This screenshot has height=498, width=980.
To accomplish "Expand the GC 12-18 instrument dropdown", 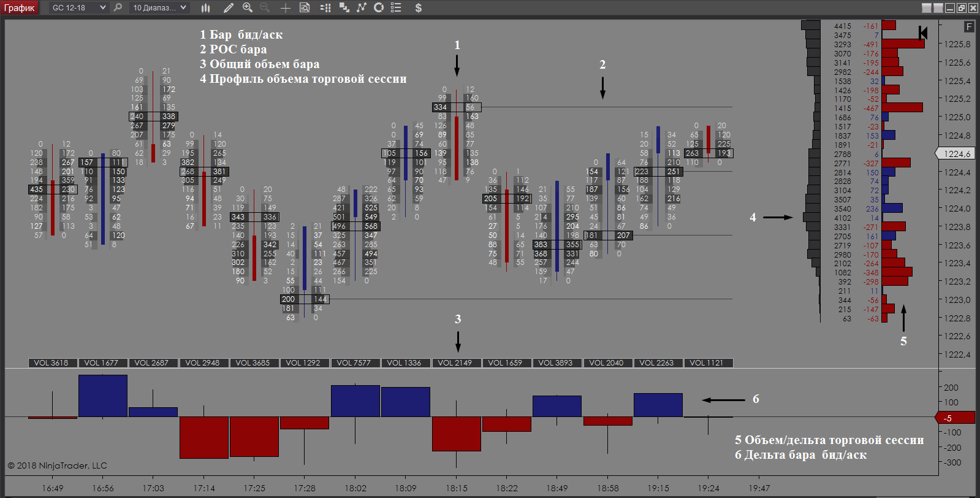I will 102,7.
